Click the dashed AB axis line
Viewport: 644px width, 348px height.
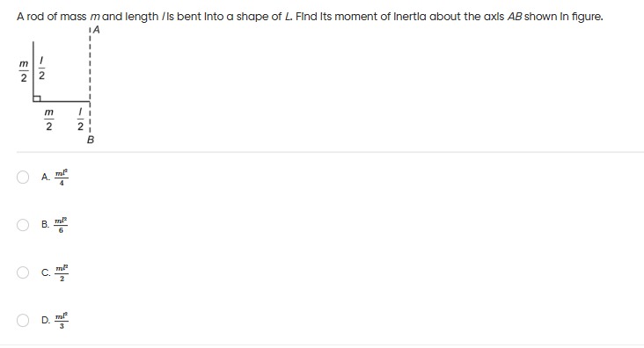pos(90,81)
